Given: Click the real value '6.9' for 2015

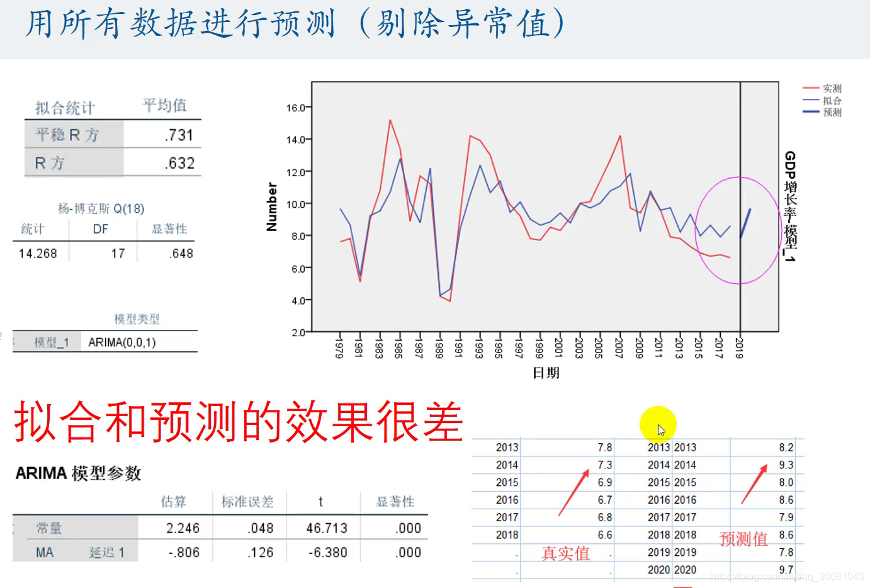Looking at the screenshot, I should click(605, 482).
